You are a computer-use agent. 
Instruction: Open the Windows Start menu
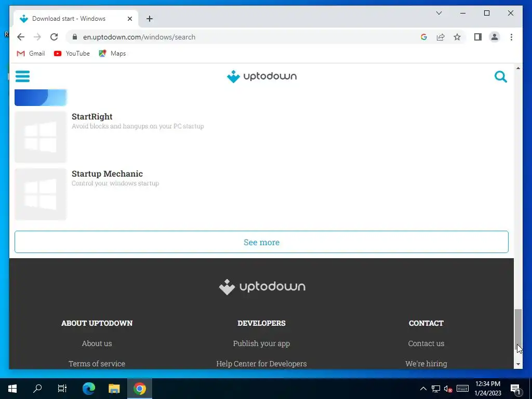(12, 389)
